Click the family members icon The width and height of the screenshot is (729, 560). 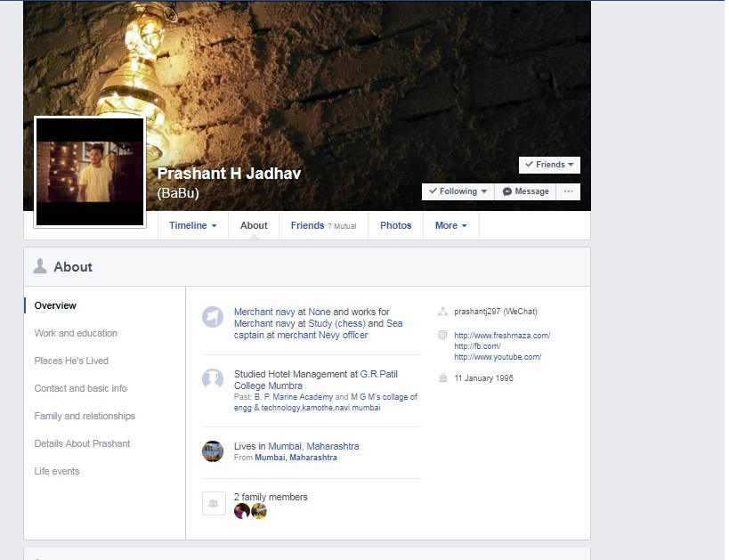coord(213,503)
